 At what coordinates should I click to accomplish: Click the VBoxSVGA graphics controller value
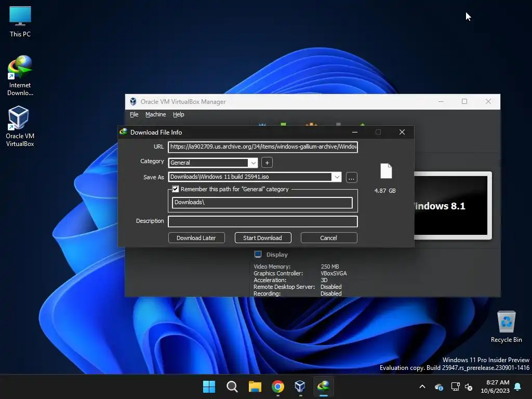tap(334, 273)
